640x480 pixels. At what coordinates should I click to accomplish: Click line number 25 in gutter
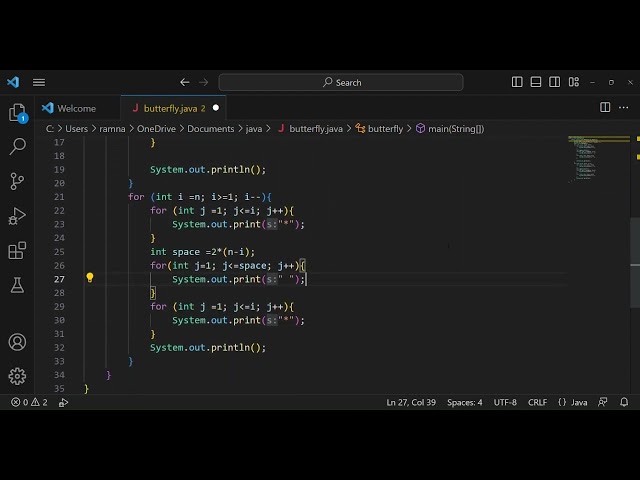pyautogui.click(x=60, y=252)
